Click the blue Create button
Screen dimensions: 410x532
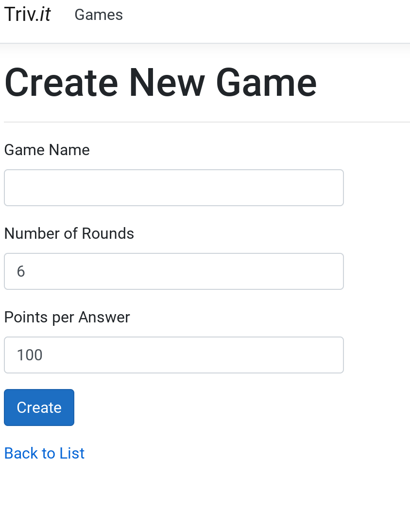(39, 408)
